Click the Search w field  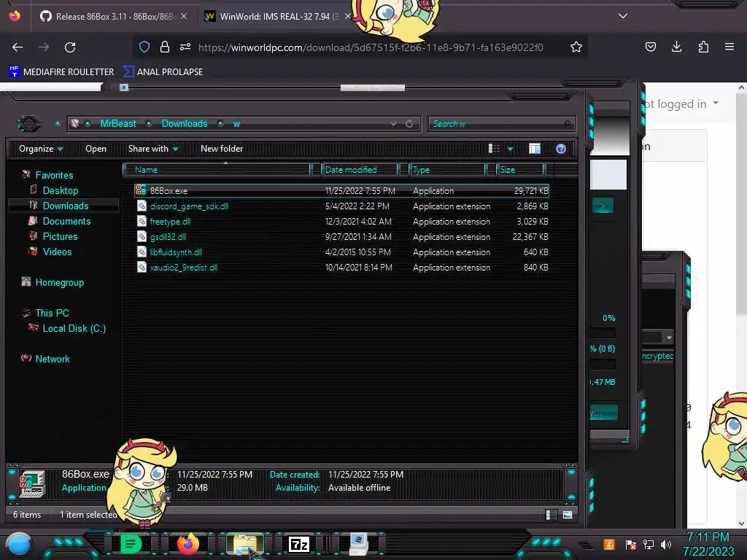501,124
